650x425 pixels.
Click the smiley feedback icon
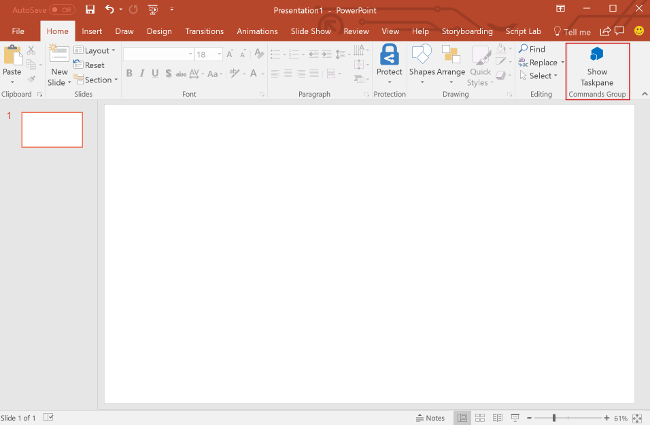[639, 31]
